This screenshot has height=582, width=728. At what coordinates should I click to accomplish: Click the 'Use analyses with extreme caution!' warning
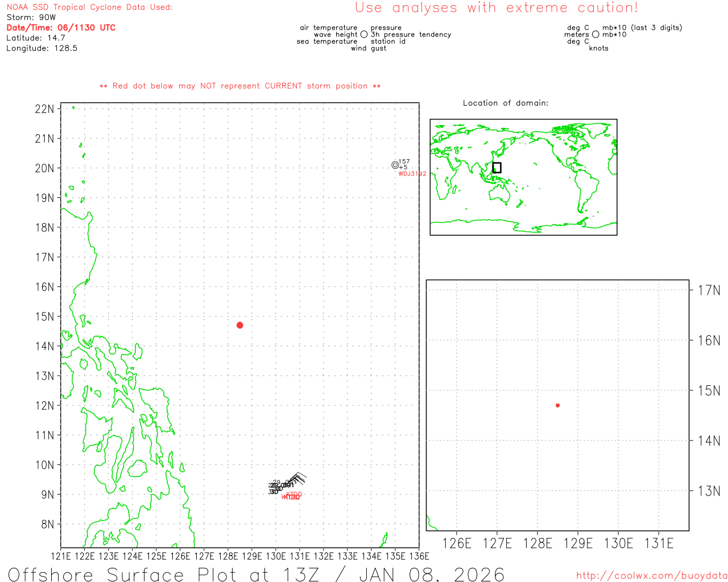(x=496, y=8)
